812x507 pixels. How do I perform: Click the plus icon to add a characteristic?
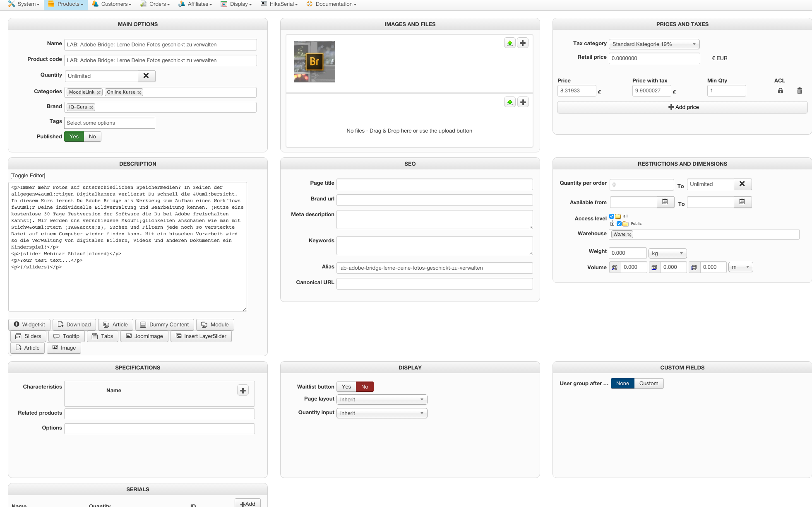[243, 390]
